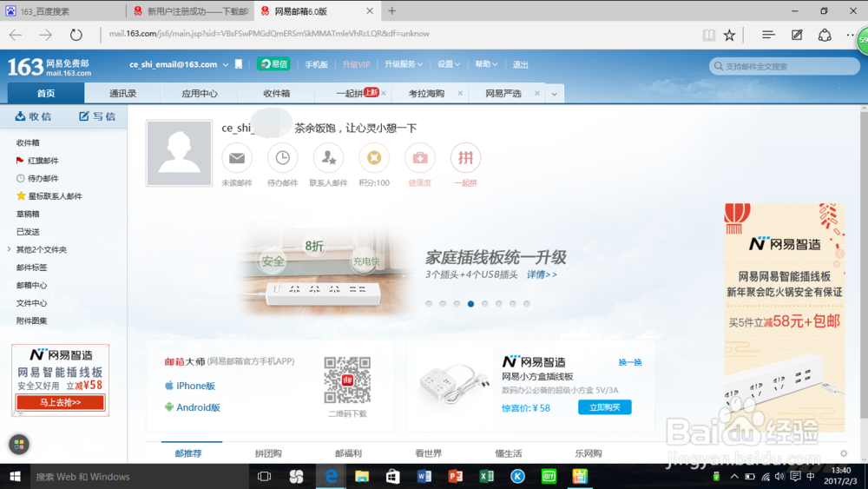Open 星标联系人邮件 in sidebar

[x=54, y=196]
